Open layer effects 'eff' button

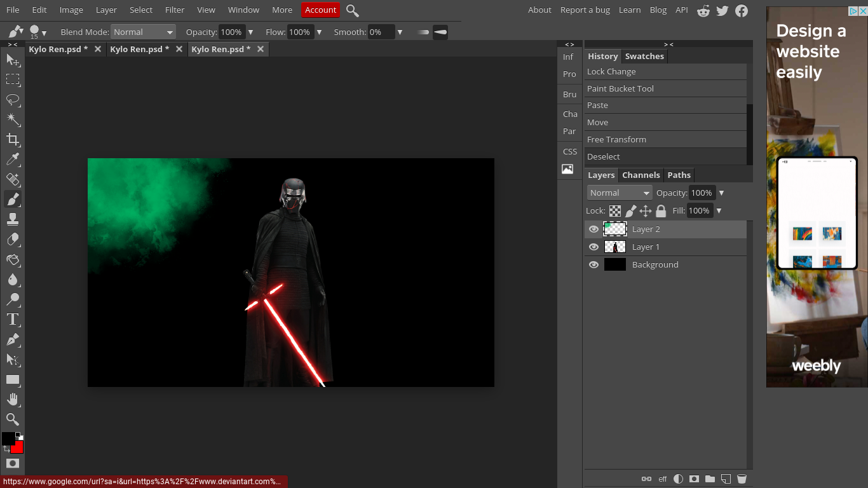coord(663,479)
